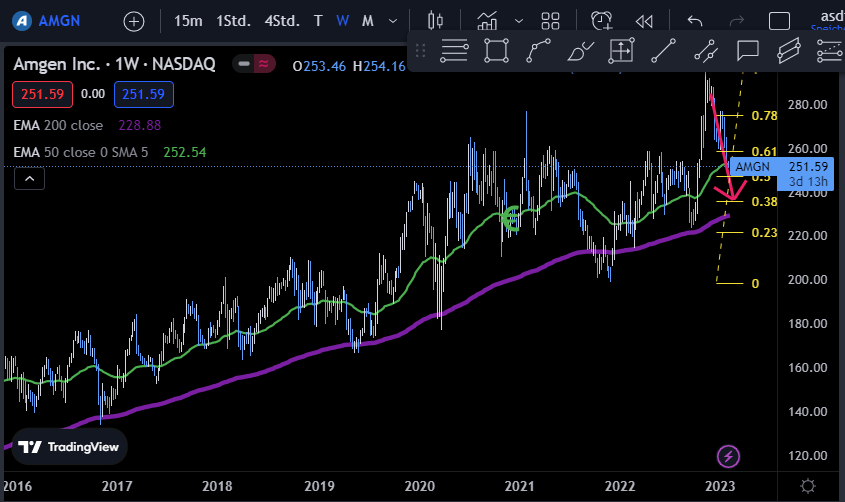845x502 pixels.
Task: Open symbol search via AMGN ticker
Action: [59, 21]
